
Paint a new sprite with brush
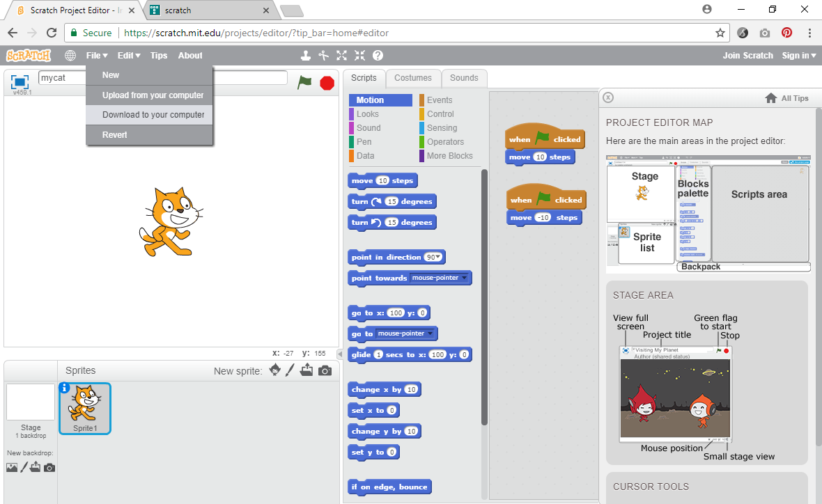pos(290,370)
